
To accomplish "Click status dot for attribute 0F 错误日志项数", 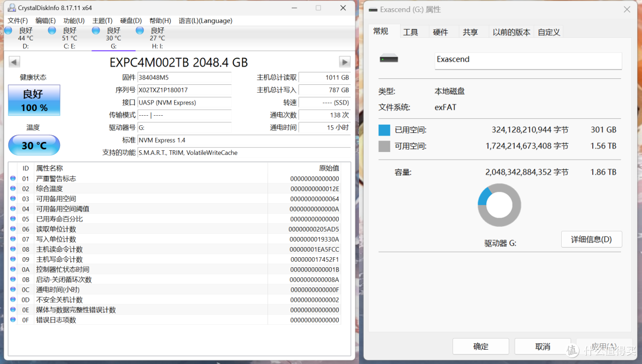I will click(x=13, y=319).
